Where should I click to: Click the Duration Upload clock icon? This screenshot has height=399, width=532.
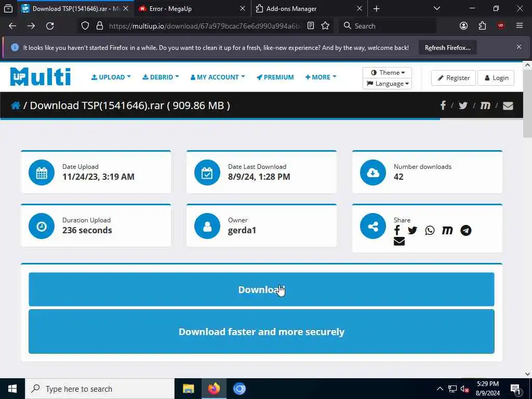click(42, 227)
